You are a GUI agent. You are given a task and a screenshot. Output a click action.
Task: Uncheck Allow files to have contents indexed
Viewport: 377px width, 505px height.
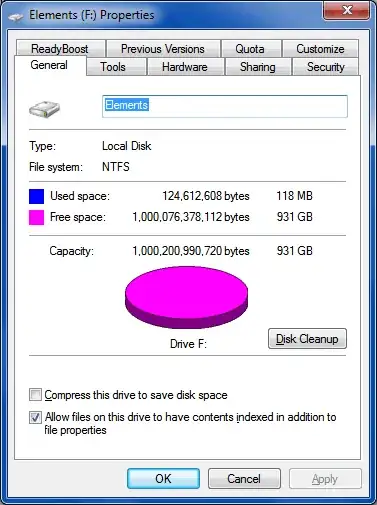click(35, 417)
